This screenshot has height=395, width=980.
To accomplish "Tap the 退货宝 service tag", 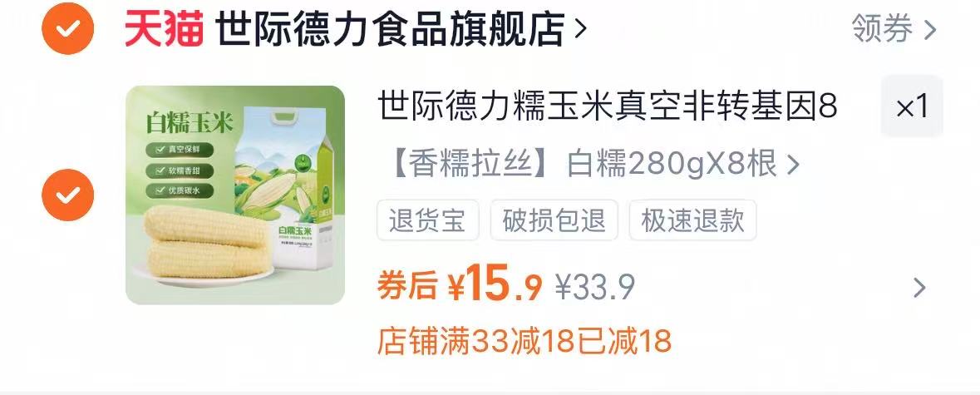I will pyautogui.click(x=427, y=220).
